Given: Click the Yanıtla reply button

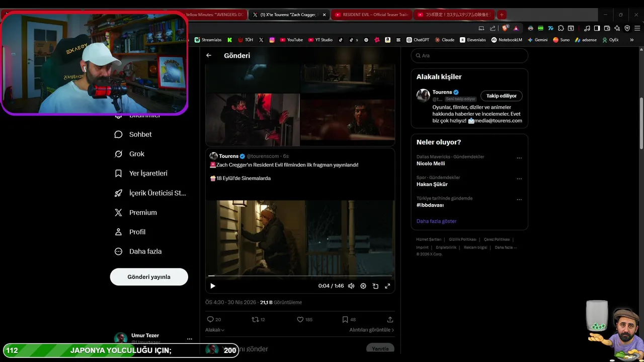Looking at the screenshot, I should pyautogui.click(x=380, y=348).
